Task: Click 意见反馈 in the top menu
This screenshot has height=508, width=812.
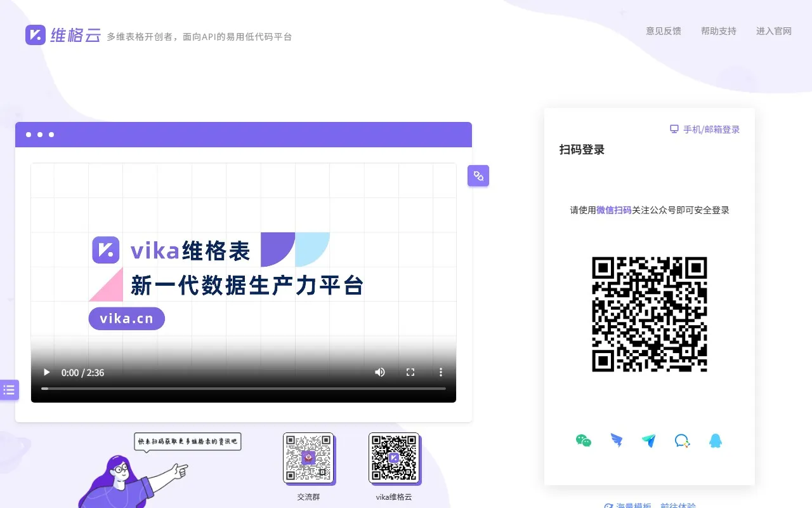Action: [664, 31]
